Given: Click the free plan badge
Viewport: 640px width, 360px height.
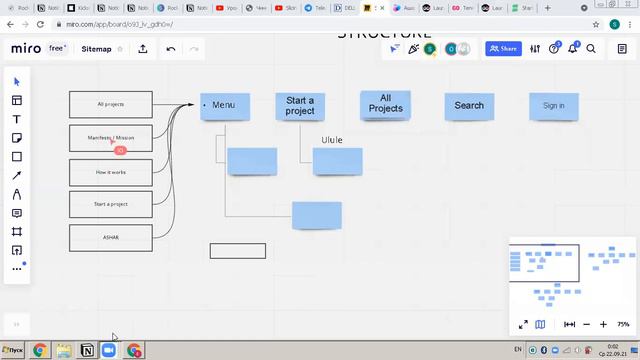Looking at the screenshot, I should click(58, 49).
